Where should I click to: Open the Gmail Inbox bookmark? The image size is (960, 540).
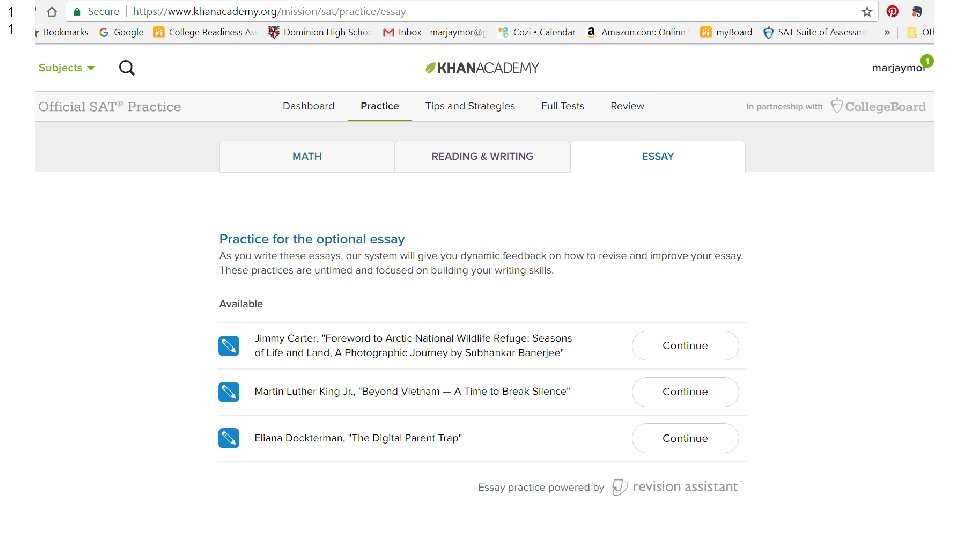pyautogui.click(x=402, y=32)
